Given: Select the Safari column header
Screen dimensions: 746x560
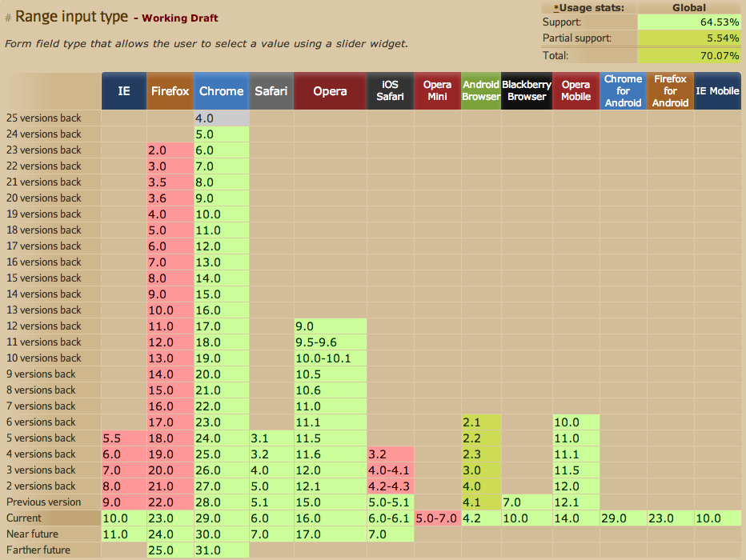Looking at the screenshot, I should pyautogui.click(x=271, y=90).
